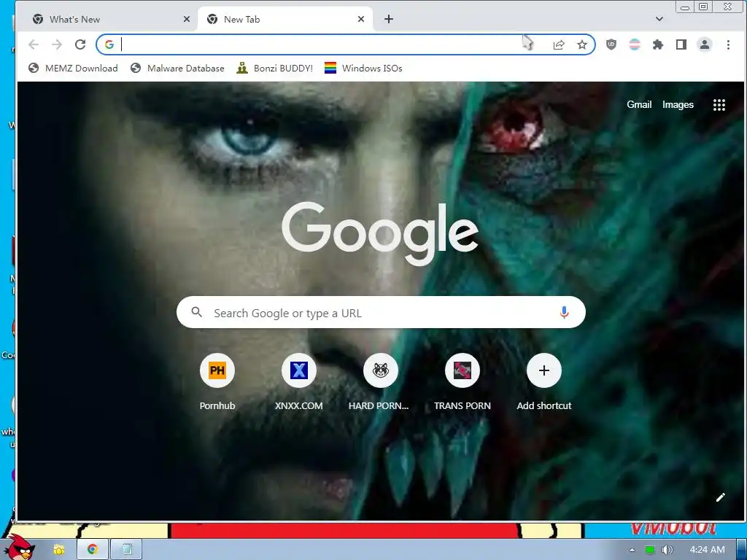Image resolution: width=747 pixels, height=560 pixels.
Task: Click the Search Google or type a URL box
Action: click(x=381, y=312)
